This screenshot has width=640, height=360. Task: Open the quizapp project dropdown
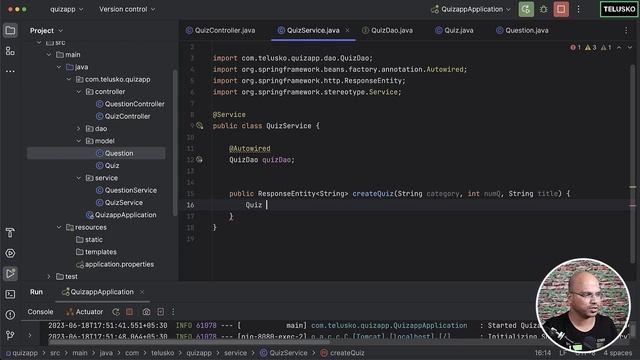tap(66, 9)
